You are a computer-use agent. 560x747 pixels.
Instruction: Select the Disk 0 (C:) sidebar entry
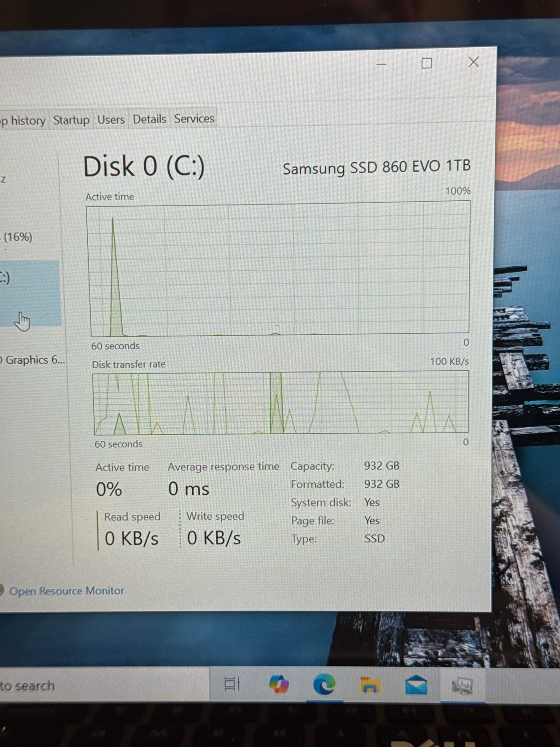[x=30, y=293]
